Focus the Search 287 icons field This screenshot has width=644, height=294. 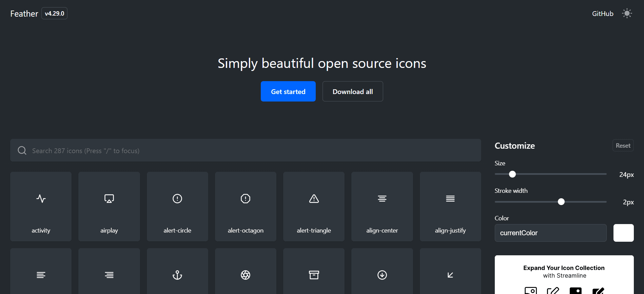246,150
